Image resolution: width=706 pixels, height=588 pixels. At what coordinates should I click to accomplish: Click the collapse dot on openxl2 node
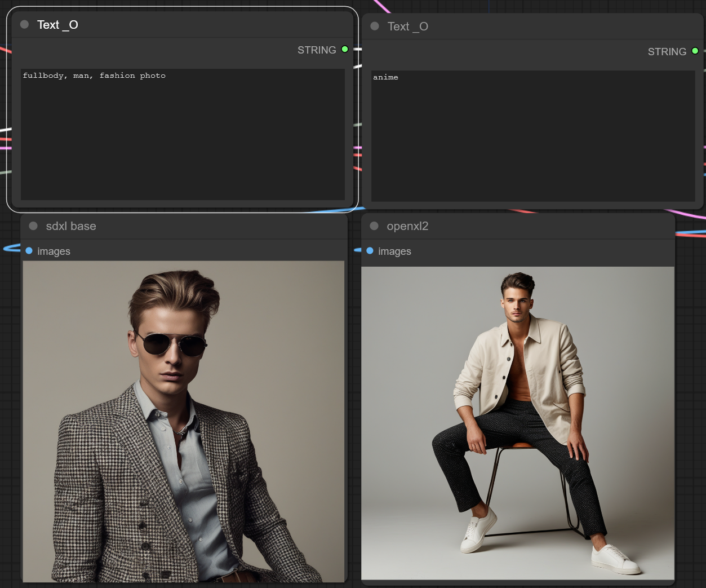pos(374,226)
